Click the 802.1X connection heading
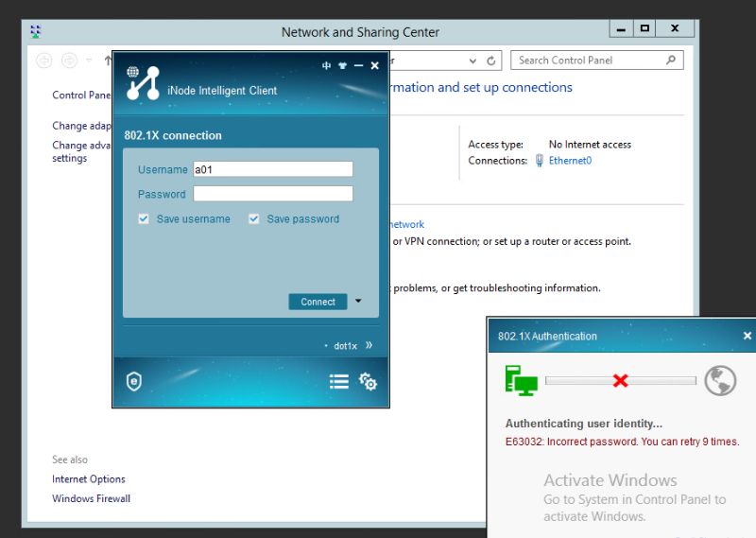 point(173,135)
